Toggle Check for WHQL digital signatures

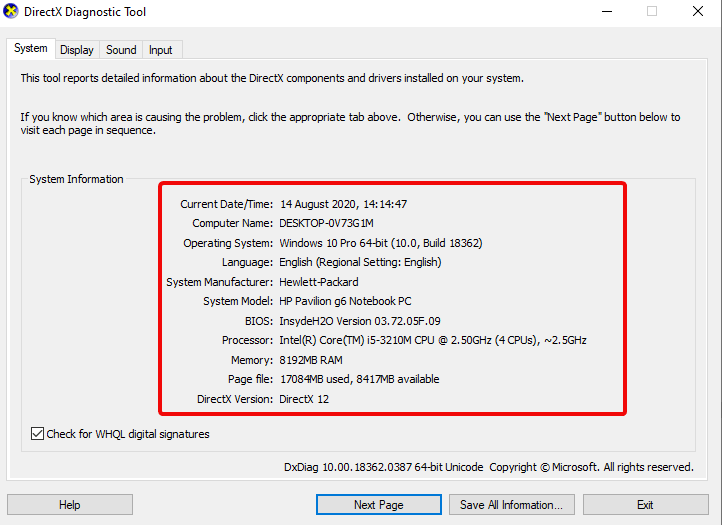pyautogui.click(x=120, y=434)
